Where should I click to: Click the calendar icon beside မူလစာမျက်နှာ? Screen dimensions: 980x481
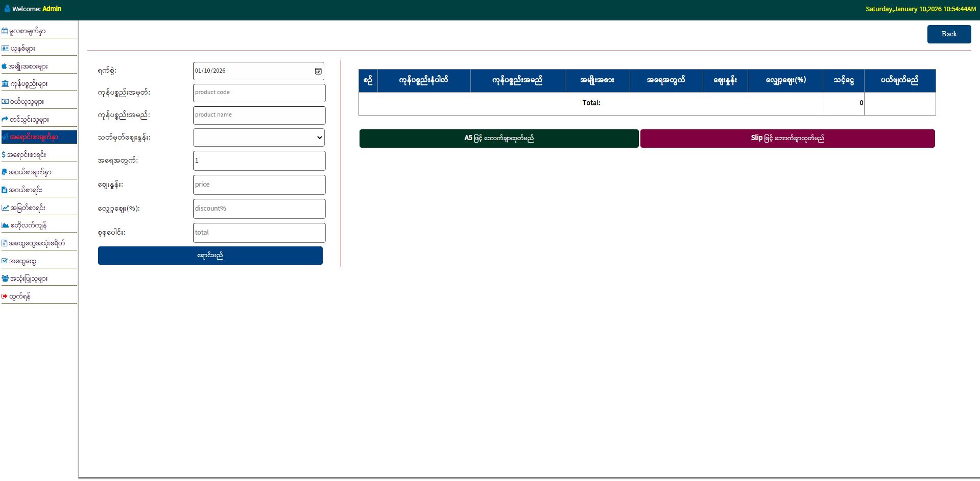click(x=5, y=31)
